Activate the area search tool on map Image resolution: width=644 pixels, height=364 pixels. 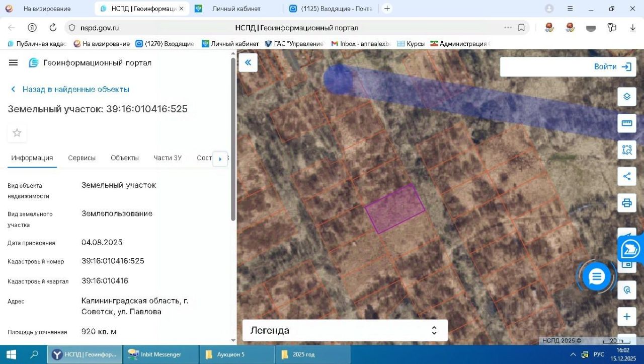point(627,150)
